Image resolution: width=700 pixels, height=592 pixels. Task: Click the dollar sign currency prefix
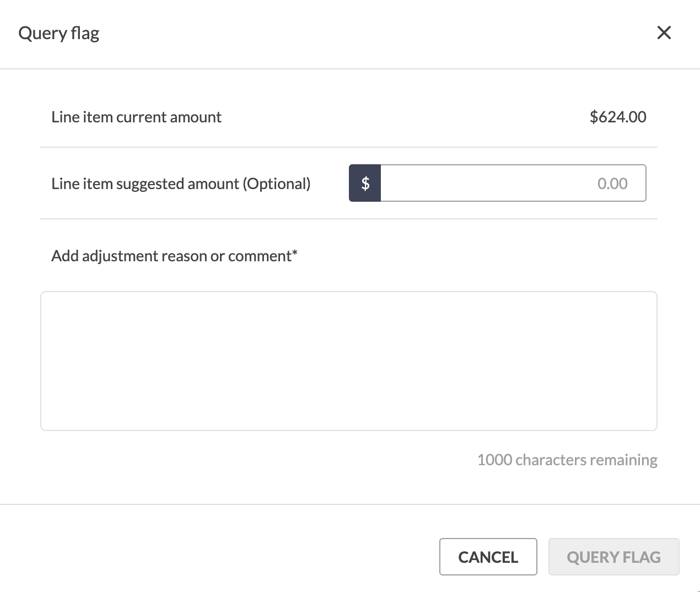tap(365, 183)
